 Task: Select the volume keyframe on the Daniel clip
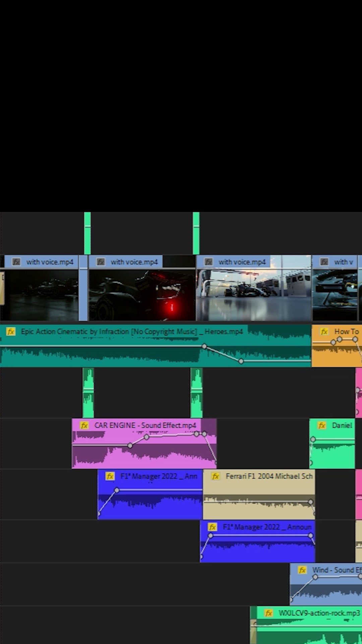click(x=313, y=439)
